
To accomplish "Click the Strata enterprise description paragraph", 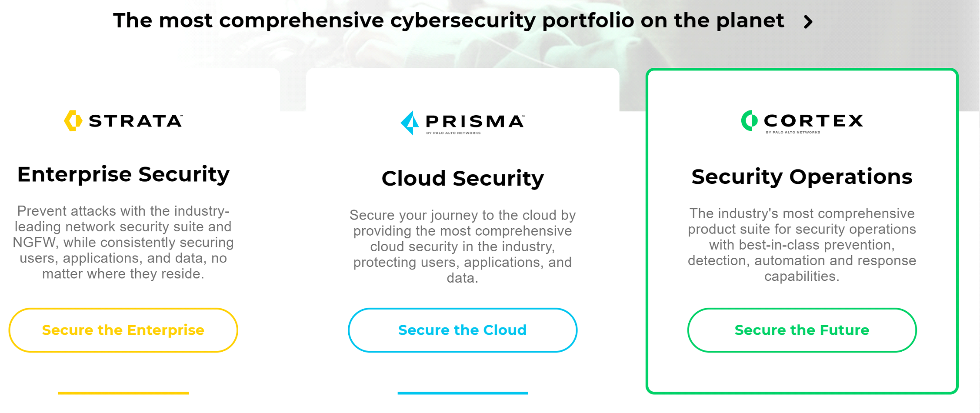I will 123,242.
